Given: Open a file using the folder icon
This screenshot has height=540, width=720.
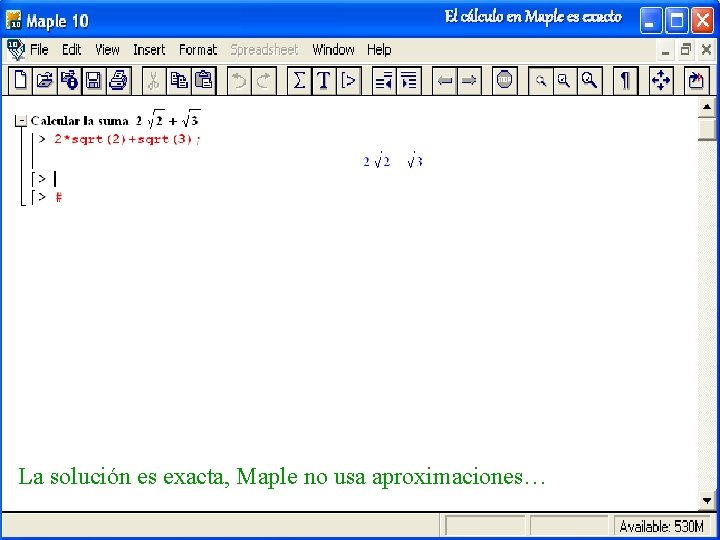Looking at the screenshot, I should [x=45, y=81].
